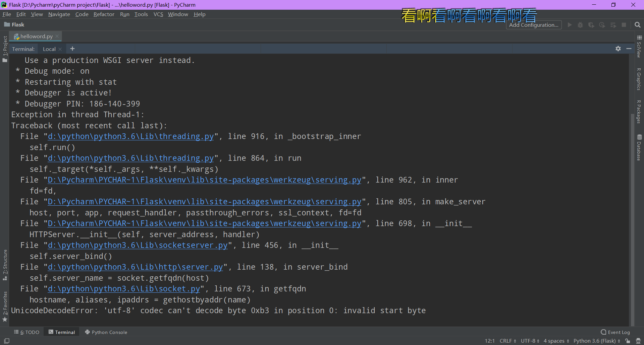This screenshot has height=345, width=644.
Task: Open the 4 spaces indent dropdown
Action: 556,341
